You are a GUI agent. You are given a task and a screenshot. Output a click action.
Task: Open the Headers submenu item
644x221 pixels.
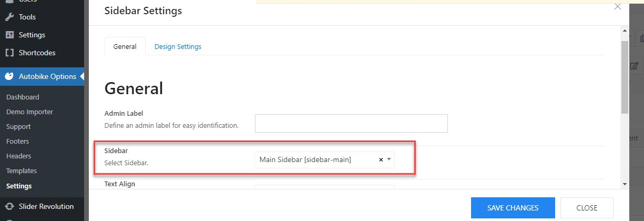click(19, 156)
